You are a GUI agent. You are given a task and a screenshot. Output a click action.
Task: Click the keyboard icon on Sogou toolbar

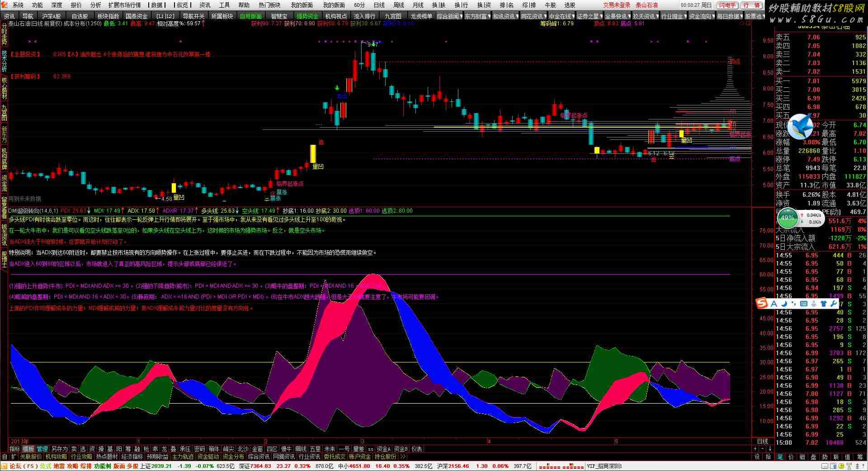(x=803, y=304)
